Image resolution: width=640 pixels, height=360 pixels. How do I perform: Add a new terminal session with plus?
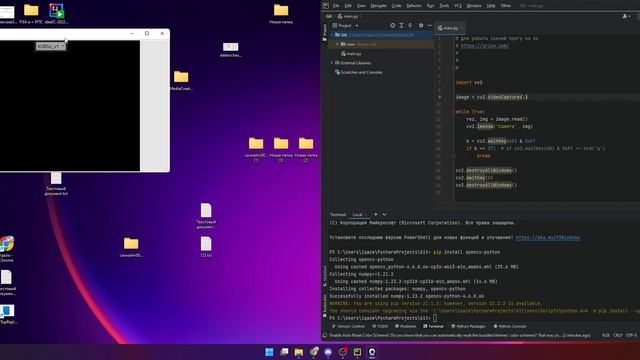pos(376,214)
